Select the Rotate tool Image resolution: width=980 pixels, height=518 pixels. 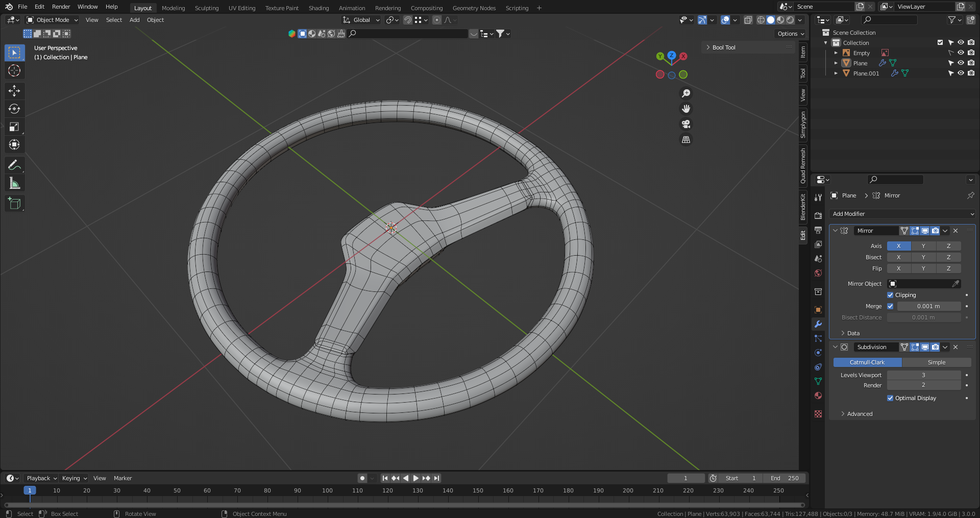pyautogui.click(x=14, y=109)
